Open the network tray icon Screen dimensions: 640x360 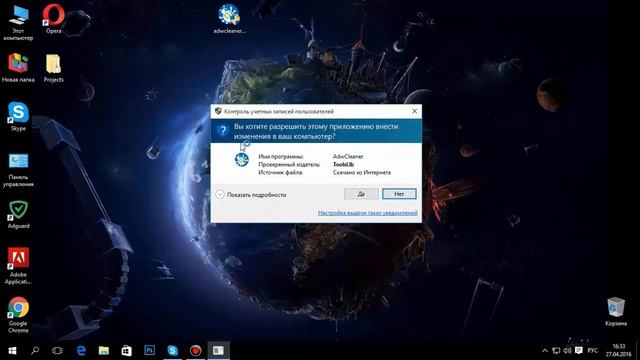coord(556,351)
